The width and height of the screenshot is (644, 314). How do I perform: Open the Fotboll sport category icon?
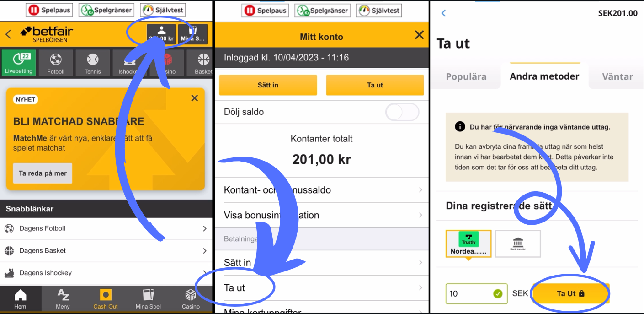coord(55,62)
